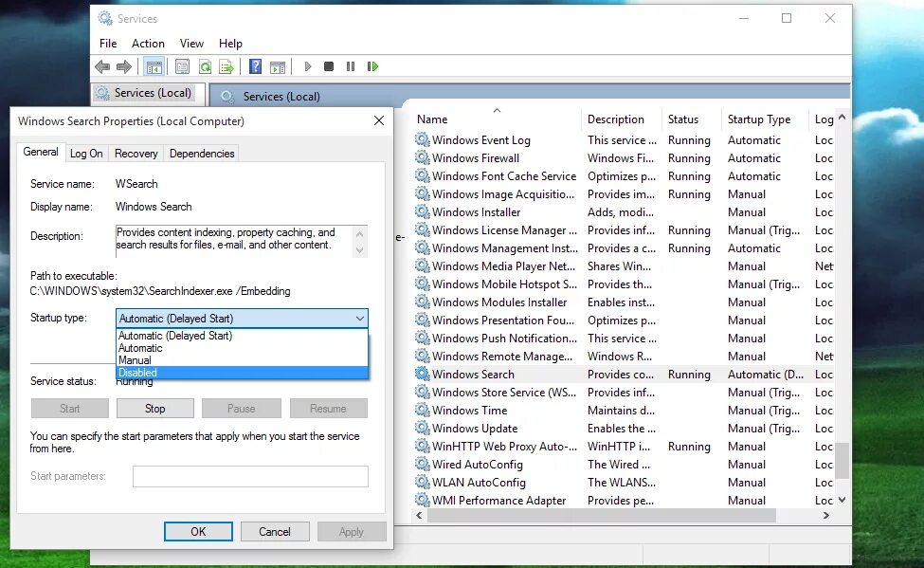The image size is (924, 568).
Task: Click the services list vertical scrollbar thumb
Action: pos(842,461)
